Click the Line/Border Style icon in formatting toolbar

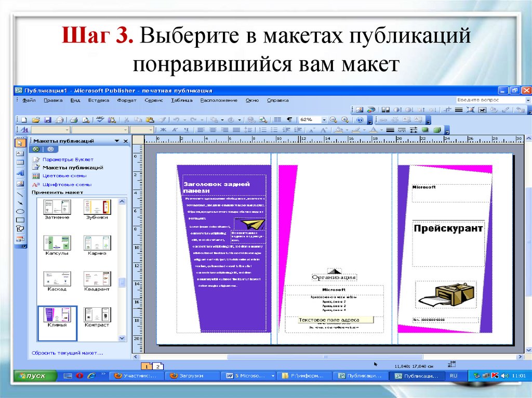pyautogui.click(x=390, y=130)
